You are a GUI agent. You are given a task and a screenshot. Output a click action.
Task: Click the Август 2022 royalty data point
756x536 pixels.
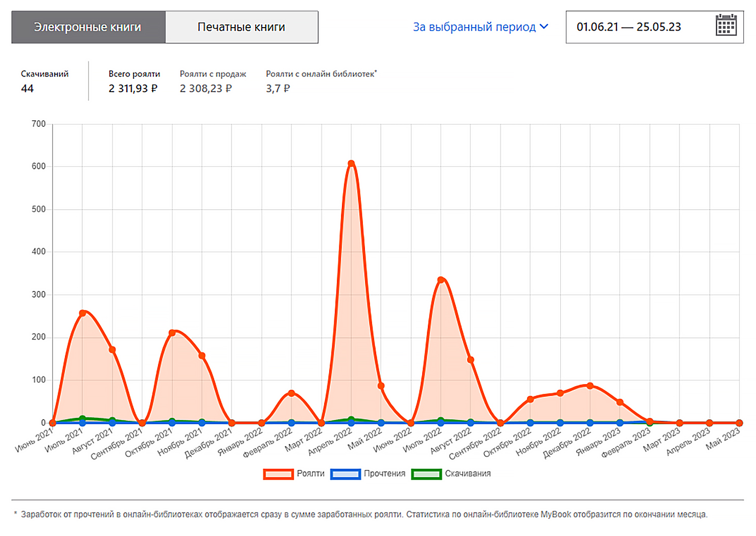tap(470, 360)
